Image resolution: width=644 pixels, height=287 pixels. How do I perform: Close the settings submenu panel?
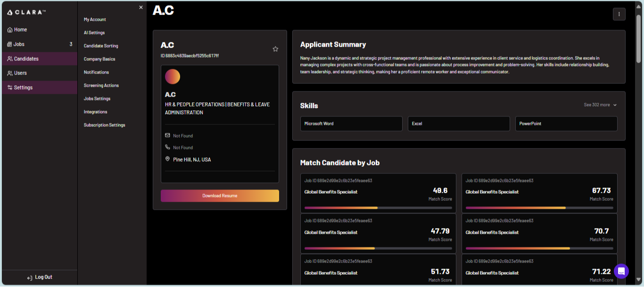point(140,8)
